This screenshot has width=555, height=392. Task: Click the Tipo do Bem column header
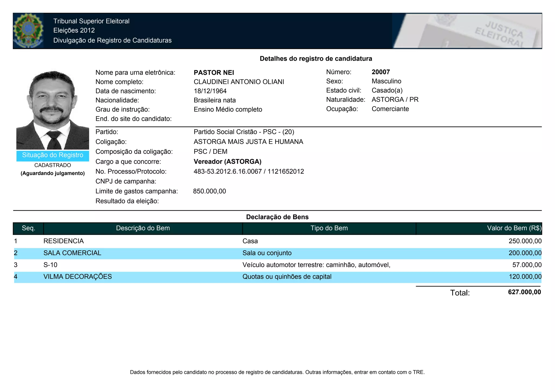(x=329, y=228)
